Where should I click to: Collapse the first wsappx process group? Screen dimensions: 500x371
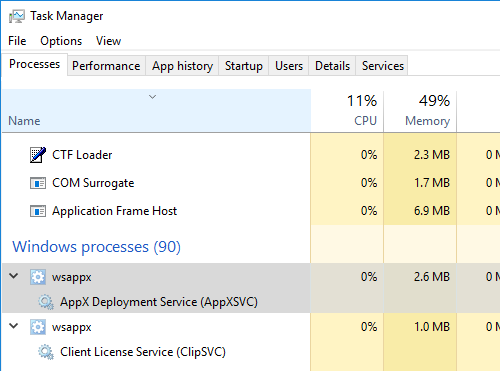pyautogui.click(x=14, y=276)
